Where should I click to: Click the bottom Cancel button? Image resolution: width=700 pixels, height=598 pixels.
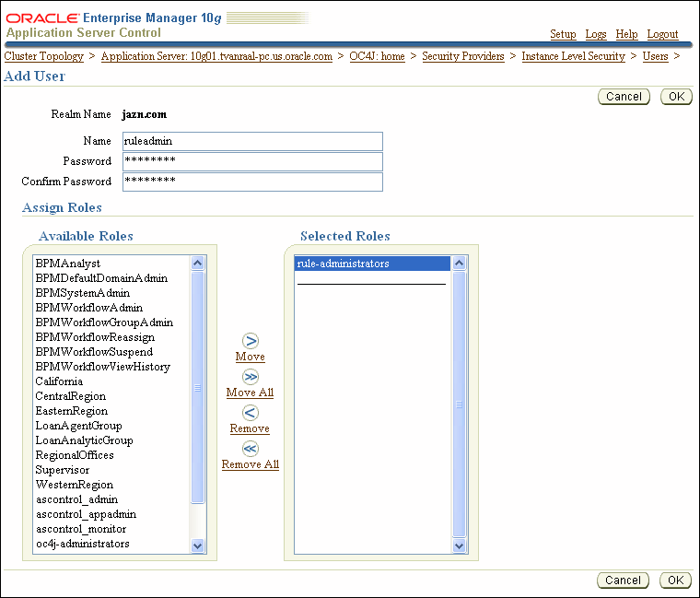tap(623, 580)
